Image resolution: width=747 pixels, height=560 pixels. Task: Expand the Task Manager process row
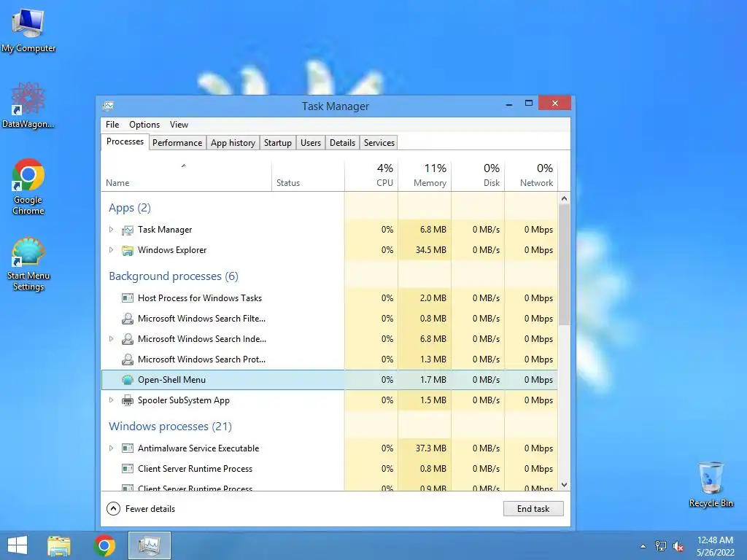coord(111,230)
